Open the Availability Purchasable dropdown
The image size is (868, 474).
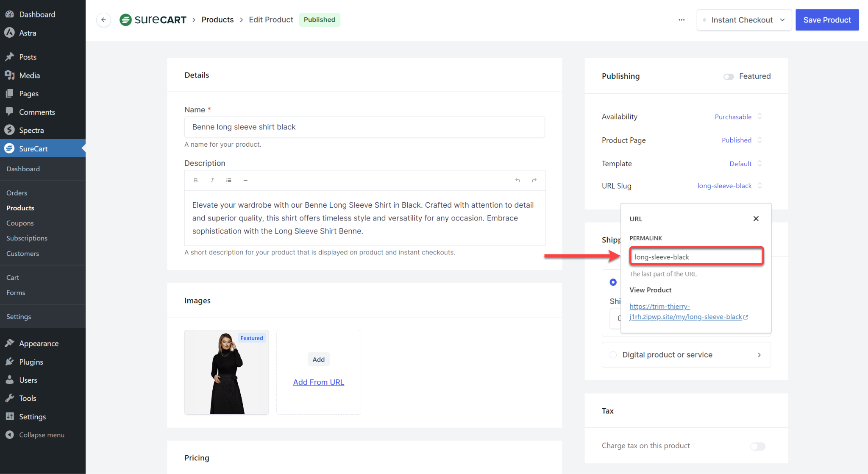(738, 117)
